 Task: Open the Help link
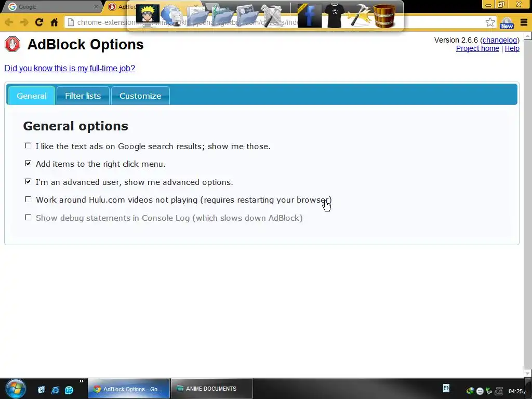(512, 48)
